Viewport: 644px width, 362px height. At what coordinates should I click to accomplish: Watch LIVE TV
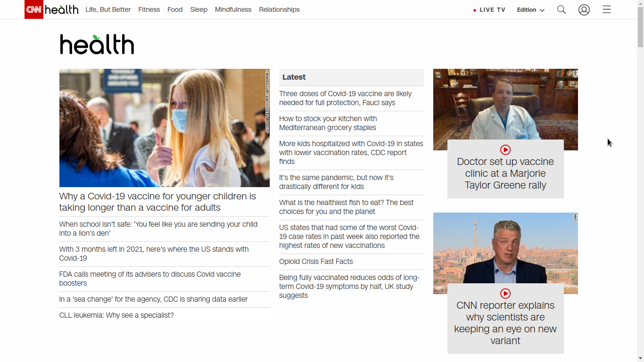(489, 10)
